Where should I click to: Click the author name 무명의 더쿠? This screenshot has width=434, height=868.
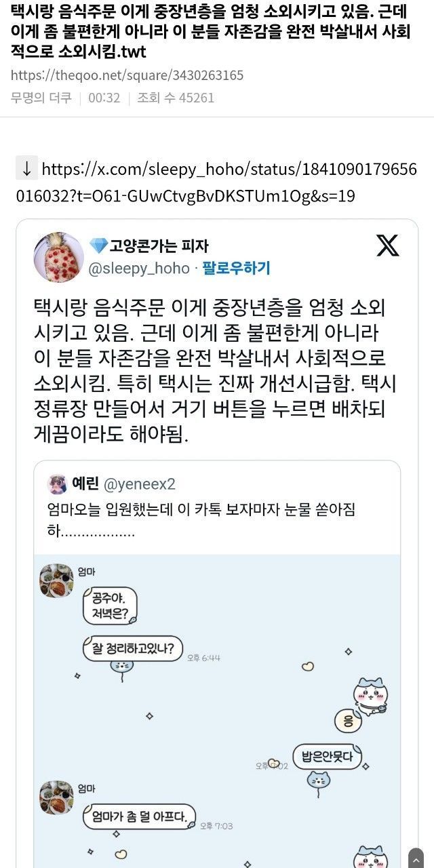41,98
